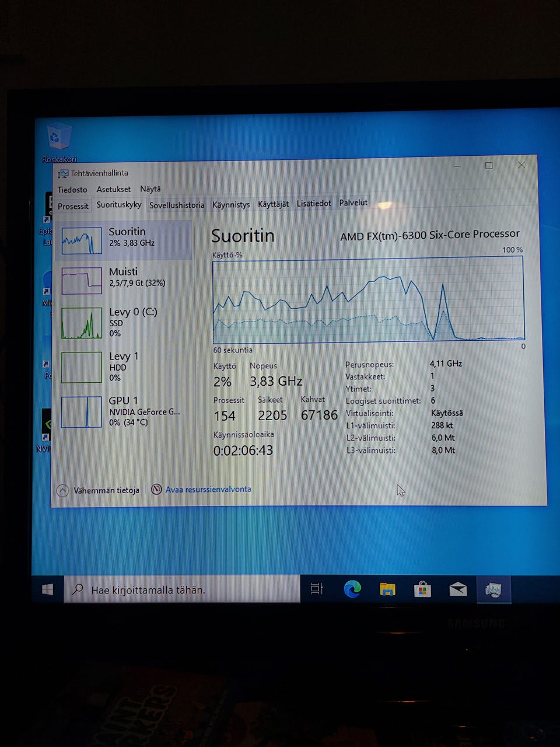Open the Windows Start menu
Screen dimensions: 560x747
(x=48, y=590)
